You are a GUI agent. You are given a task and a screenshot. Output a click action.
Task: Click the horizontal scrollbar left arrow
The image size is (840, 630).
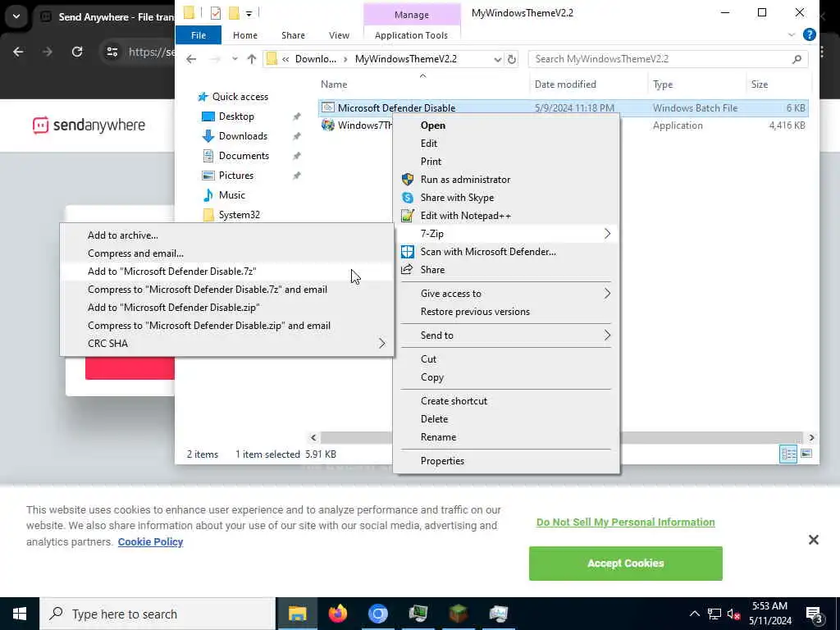click(313, 438)
